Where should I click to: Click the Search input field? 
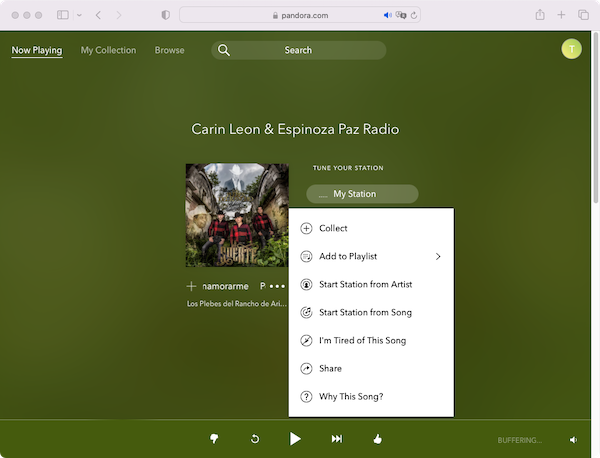tap(298, 50)
